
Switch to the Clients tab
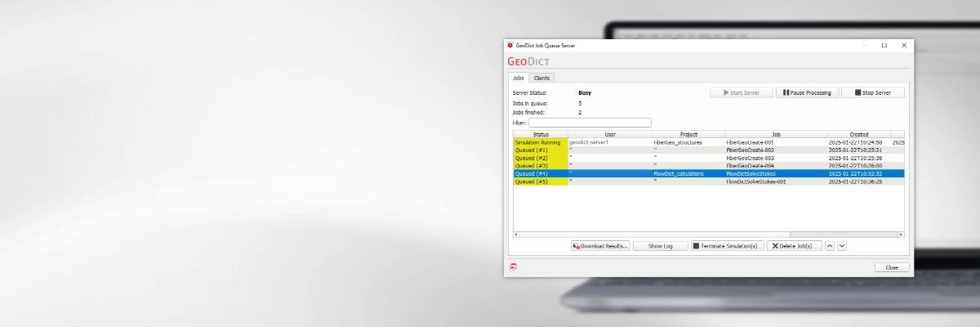click(542, 78)
